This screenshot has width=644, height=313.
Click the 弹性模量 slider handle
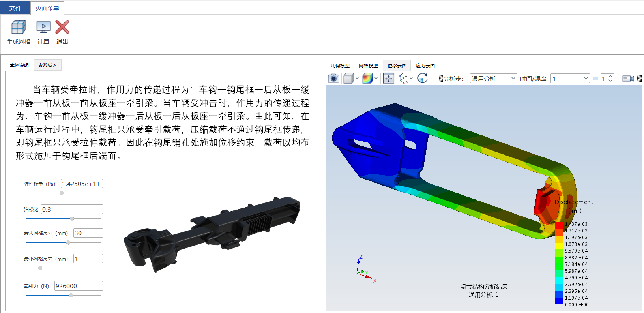[x=62, y=193]
